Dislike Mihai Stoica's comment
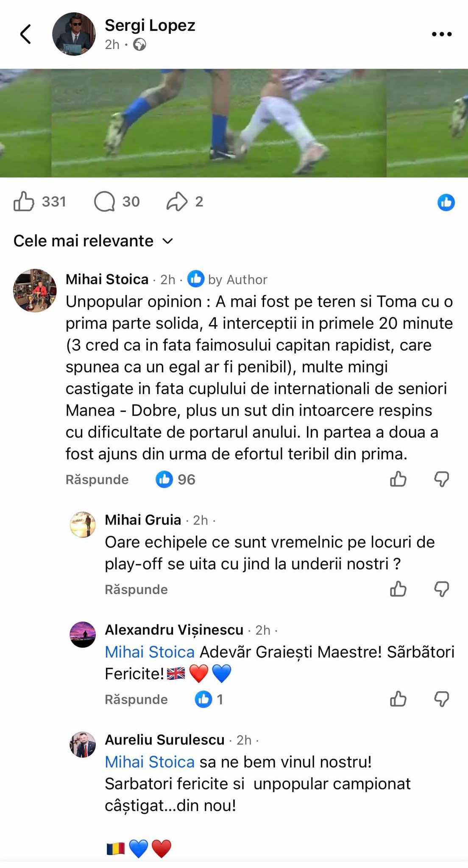This screenshot has height=868, width=468. tap(441, 479)
